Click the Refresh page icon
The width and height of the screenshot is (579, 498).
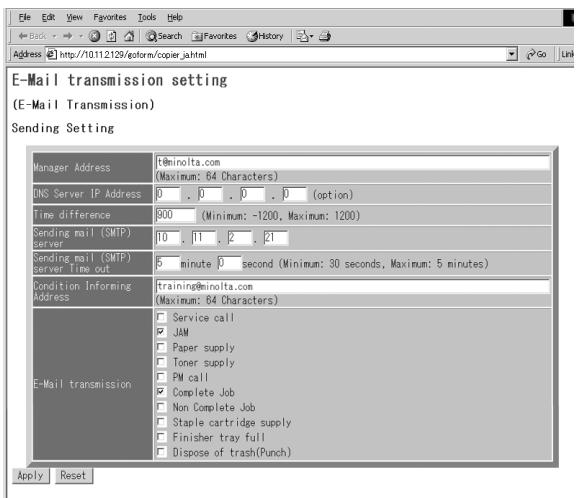(111, 36)
